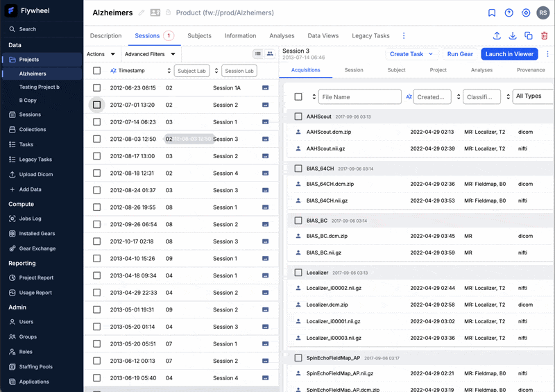Open the Data Views tab
The height and width of the screenshot is (392, 555).
323,36
